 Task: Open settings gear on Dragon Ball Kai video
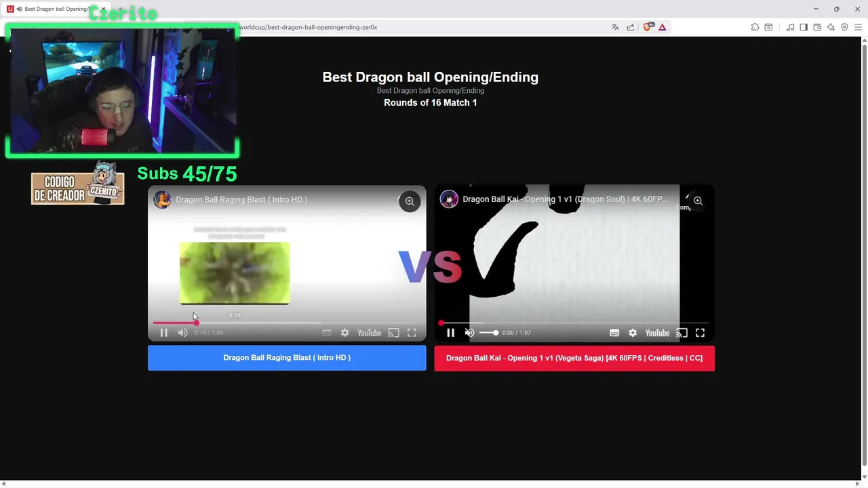click(633, 333)
